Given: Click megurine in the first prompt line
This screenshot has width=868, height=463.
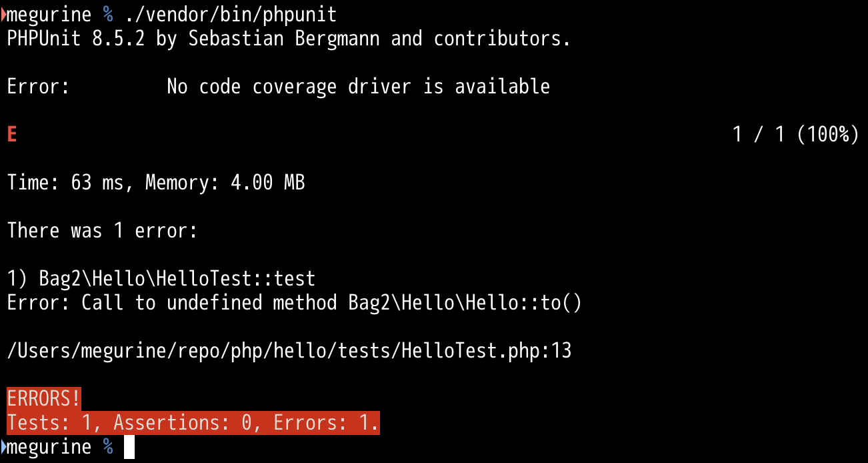Looking at the screenshot, I should coord(49,14).
